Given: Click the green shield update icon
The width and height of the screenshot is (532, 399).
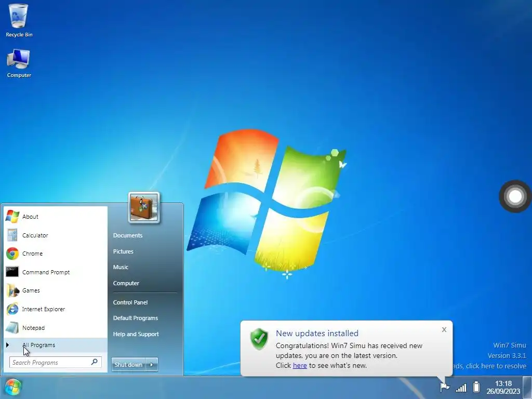Looking at the screenshot, I should click(x=259, y=339).
